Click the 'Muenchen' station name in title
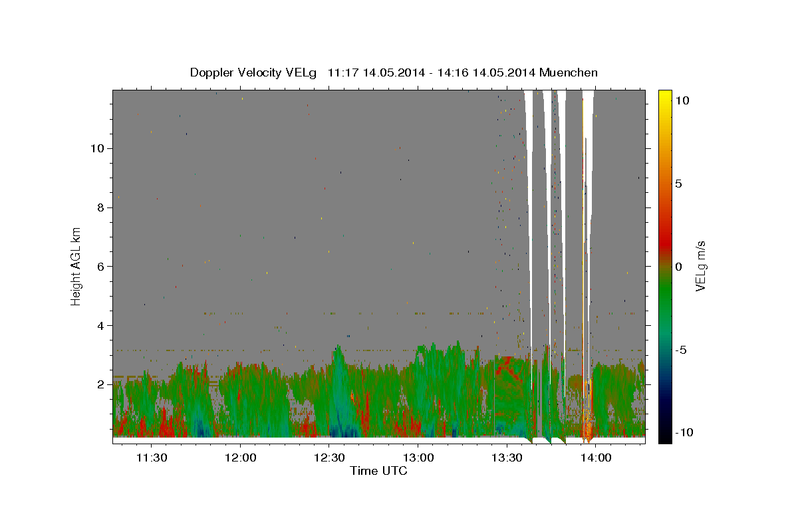 pos(569,72)
